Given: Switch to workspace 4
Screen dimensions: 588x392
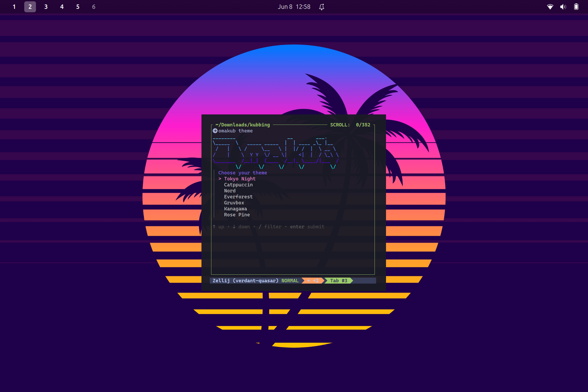Looking at the screenshot, I should 62,7.
